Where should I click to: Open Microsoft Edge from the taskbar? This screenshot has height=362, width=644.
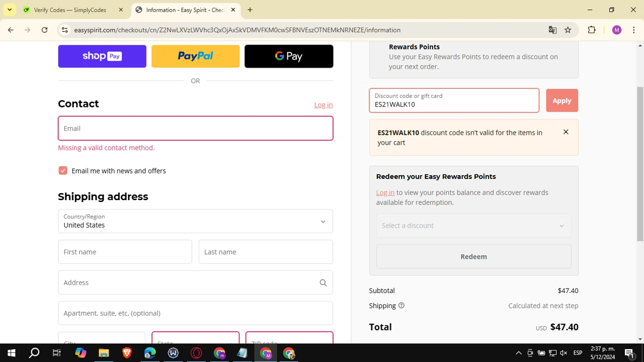click(x=150, y=353)
